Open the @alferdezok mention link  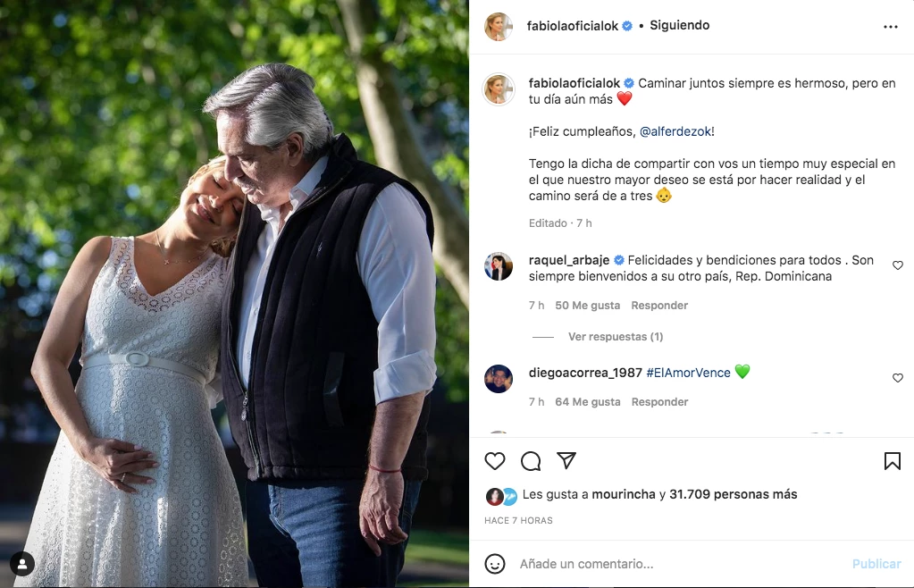(x=675, y=131)
